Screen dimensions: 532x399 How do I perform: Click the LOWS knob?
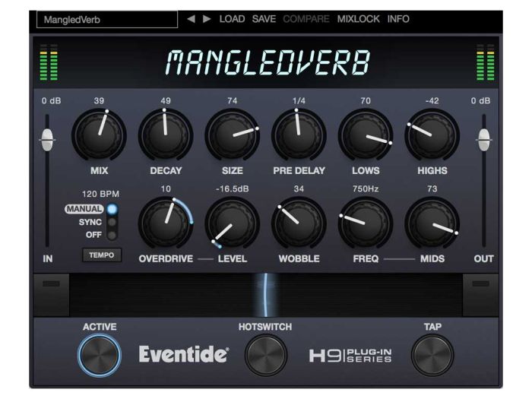click(366, 135)
